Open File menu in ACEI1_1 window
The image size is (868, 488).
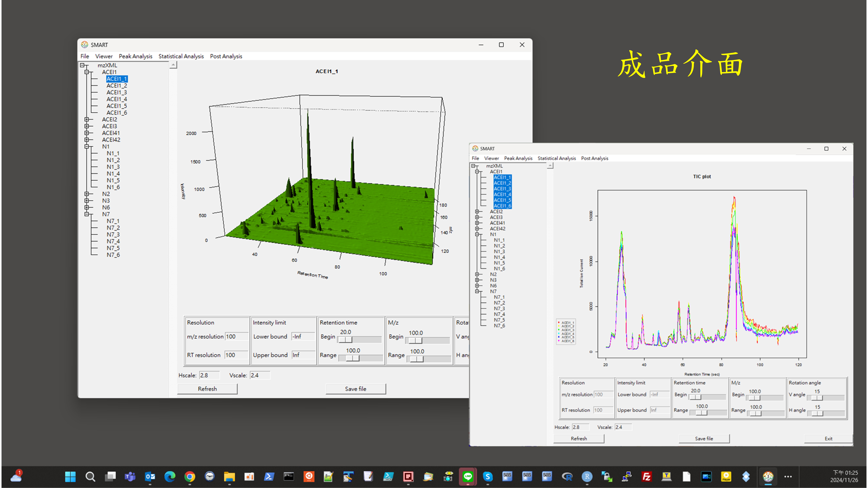85,56
